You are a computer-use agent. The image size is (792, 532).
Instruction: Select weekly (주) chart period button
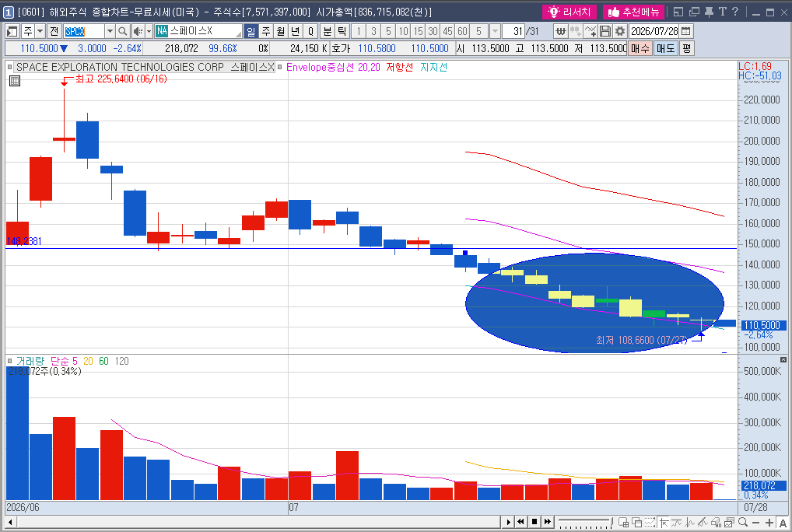tap(266, 31)
